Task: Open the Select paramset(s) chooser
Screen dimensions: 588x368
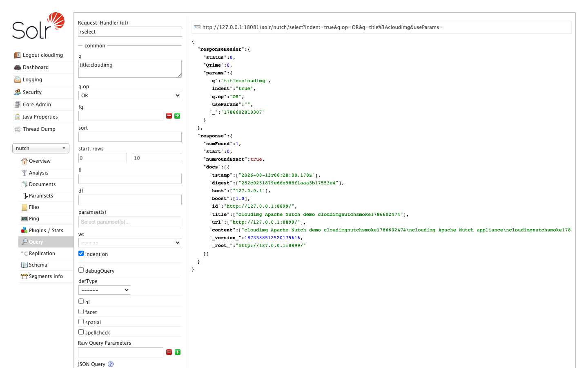Action: coord(130,222)
